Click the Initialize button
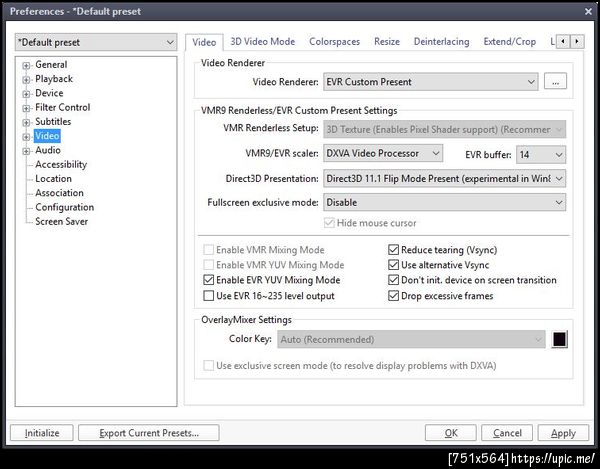Screen dimensions: 600x469 (x=42, y=433)
